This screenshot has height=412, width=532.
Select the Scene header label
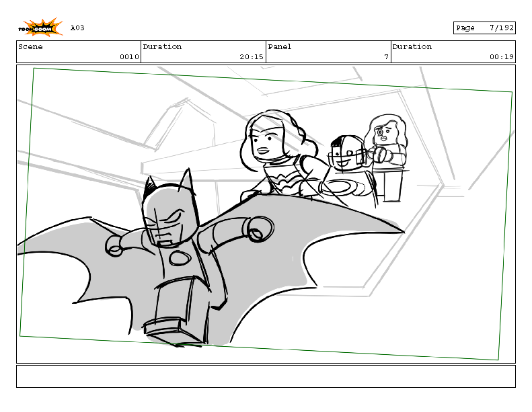[x=30, y=47]
